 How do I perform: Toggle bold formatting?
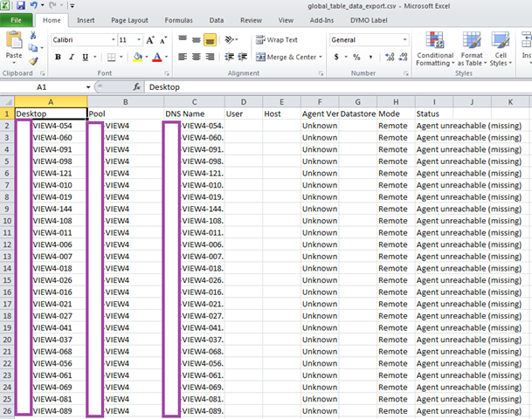(59, 58)
